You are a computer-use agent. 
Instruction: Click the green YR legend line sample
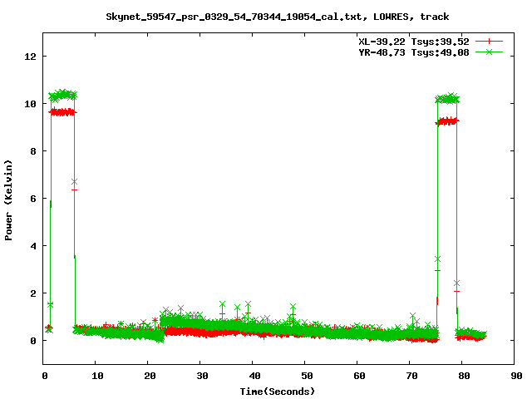point(489,52)
